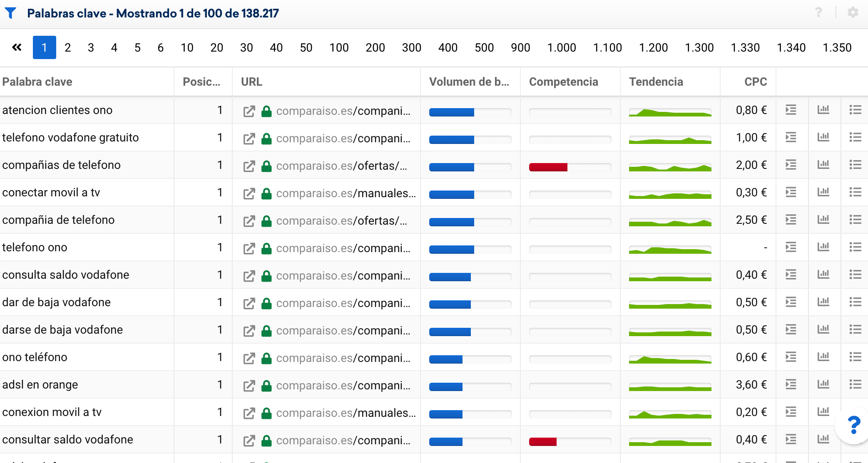Jump to page 100 in pagination
Viewport: 868px width, 463px height.
coord(339,47)
